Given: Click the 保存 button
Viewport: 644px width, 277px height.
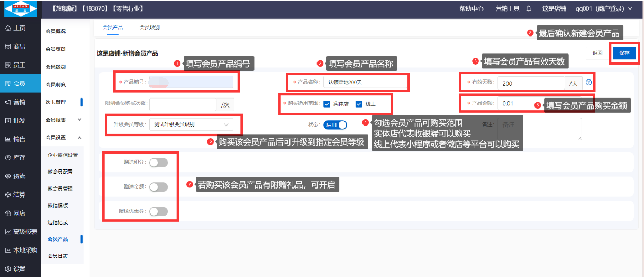Looking at the screenshot, I should coord(624,53).
